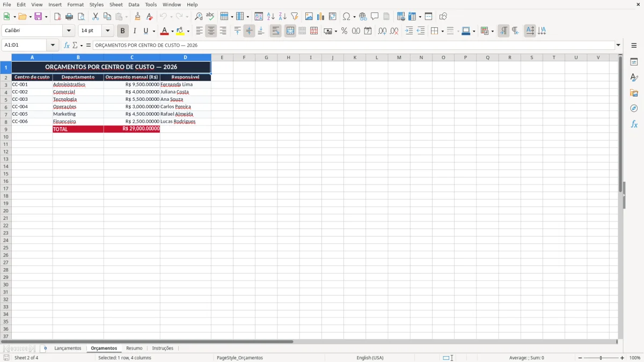
Task: Open the Sidebar Properties deck
Action: point(634,62)
